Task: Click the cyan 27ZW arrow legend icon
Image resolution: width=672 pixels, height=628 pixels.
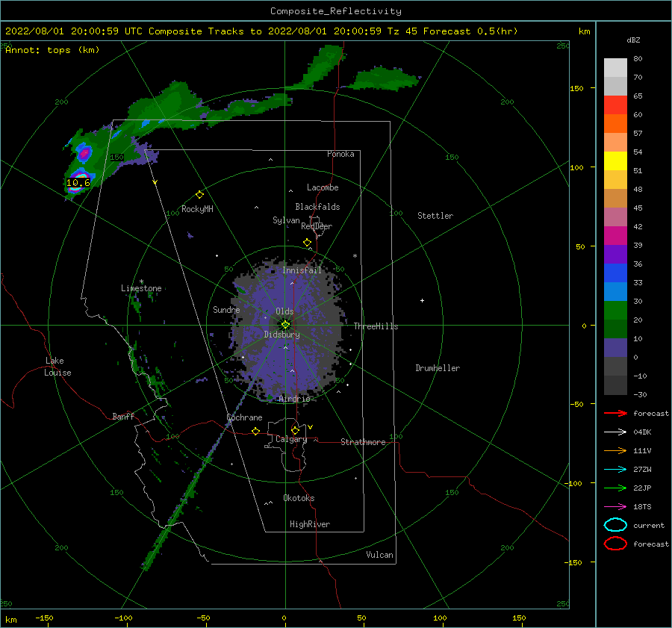Action: pos(615,470)
